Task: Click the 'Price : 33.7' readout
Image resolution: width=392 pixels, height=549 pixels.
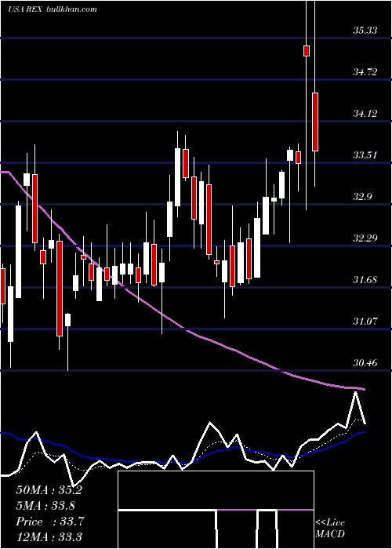Action: pos(50,522)
